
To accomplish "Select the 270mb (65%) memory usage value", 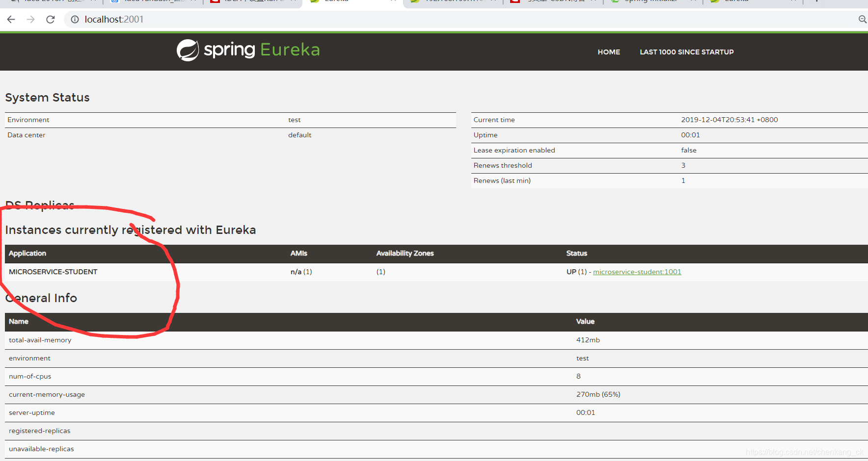I will 598,394.
